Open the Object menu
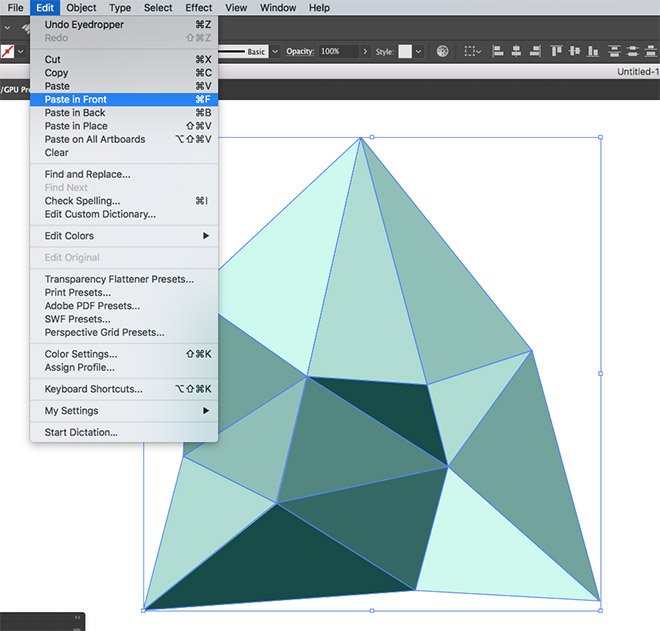 coord(81,8)
